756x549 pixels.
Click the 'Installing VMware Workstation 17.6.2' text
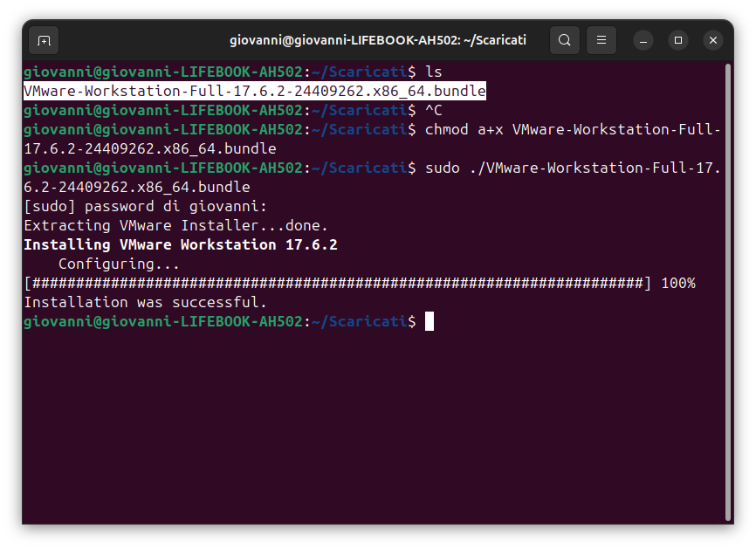pyautogui.click(x=181, y=245)
